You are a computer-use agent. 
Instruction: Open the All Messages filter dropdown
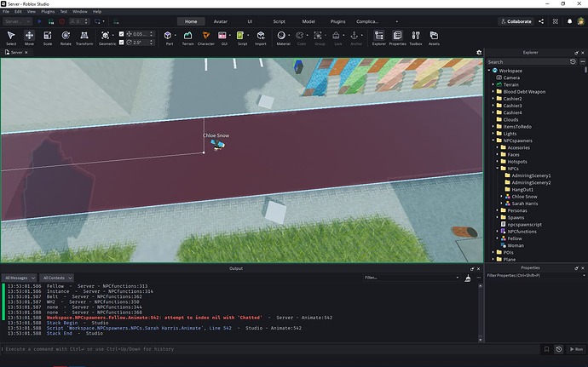19,278
